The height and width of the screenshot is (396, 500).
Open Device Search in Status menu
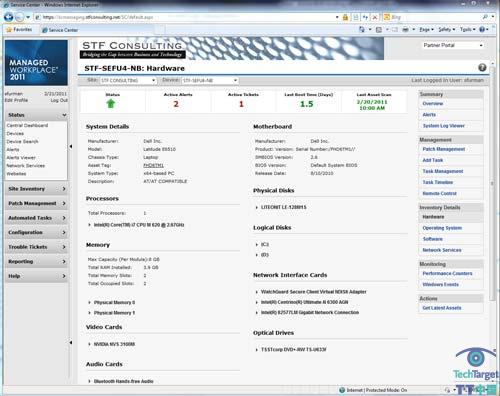click(x=22, y=142)
